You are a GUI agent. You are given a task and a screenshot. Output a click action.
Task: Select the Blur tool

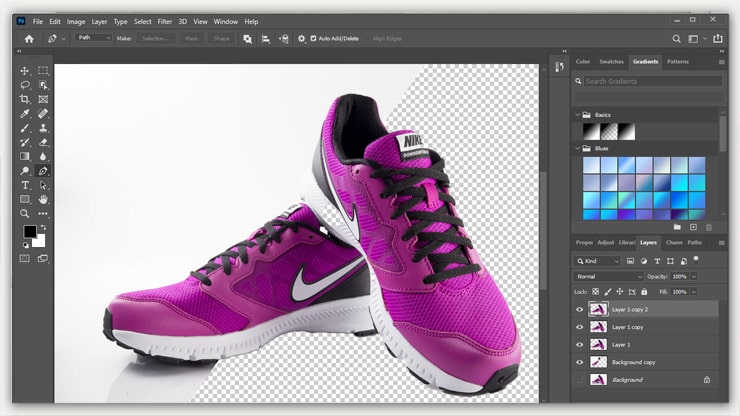pos(43,156)
